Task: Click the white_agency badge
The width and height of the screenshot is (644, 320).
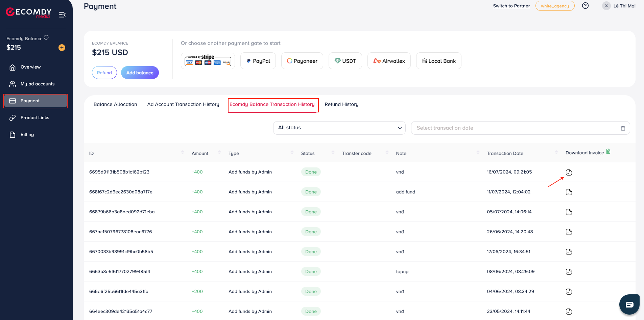Action: point(555,6)
